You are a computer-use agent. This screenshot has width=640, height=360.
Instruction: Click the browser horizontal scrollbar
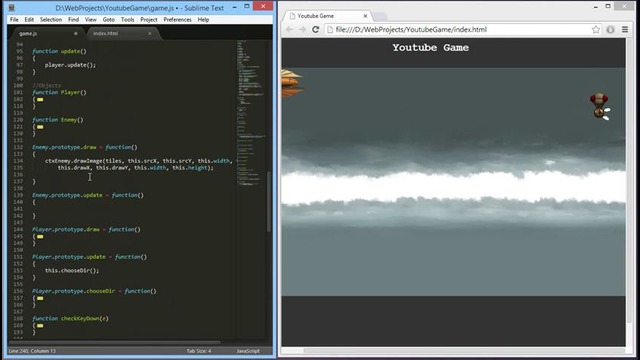tap(464, 350)
